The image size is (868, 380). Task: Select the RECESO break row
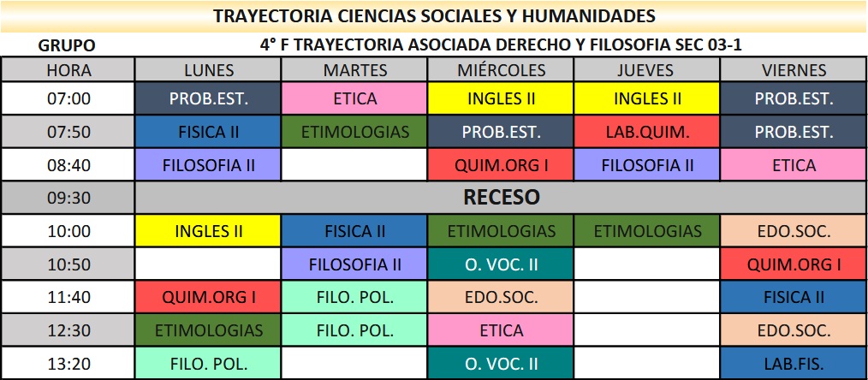click(x=501, y=198)
